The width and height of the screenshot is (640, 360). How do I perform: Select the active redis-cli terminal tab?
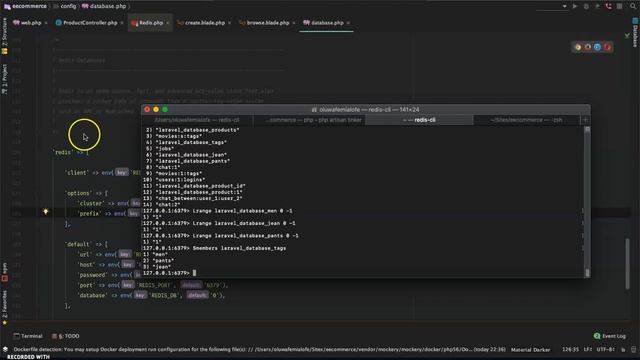(419, 120)
